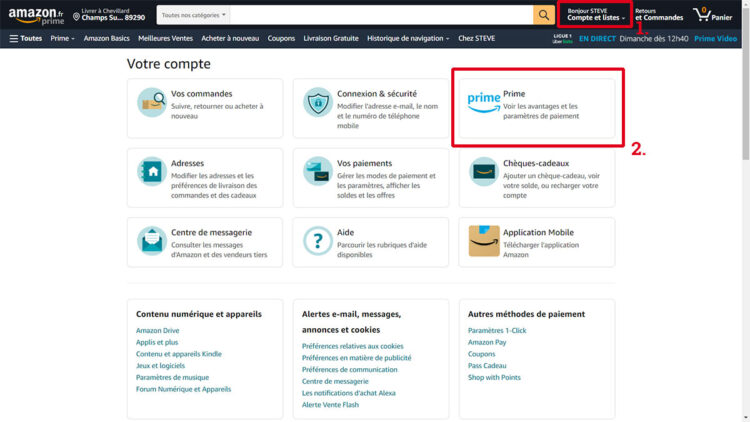Viewport: 750px width, 422px height.
Task: Click the Paramètres 1-Click link
Action: tap(497, 330)
